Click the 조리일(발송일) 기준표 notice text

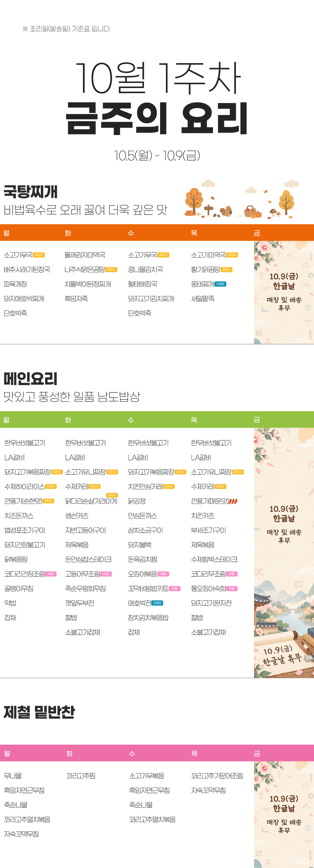(x=66, y=28)
